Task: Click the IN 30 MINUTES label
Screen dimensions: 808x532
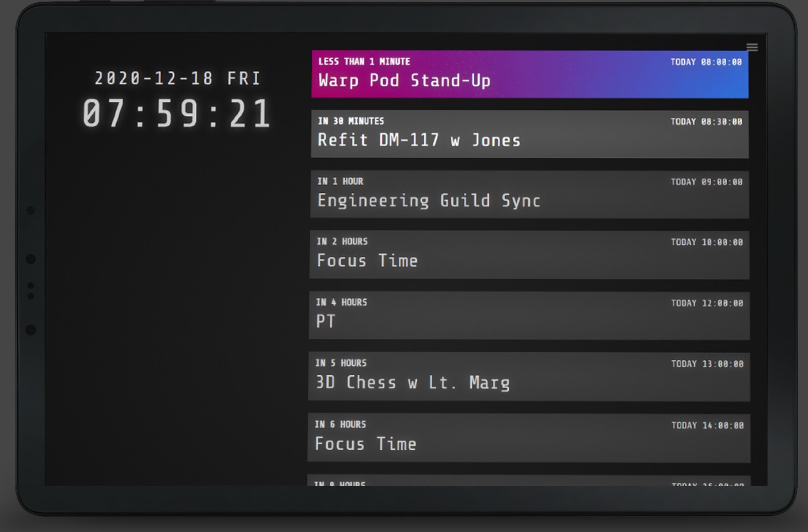Action: click(x=351, y=121)
